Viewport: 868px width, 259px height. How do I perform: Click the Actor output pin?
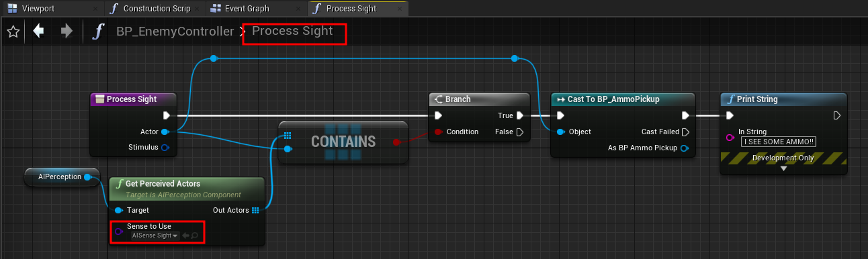[x=165, y=132]
